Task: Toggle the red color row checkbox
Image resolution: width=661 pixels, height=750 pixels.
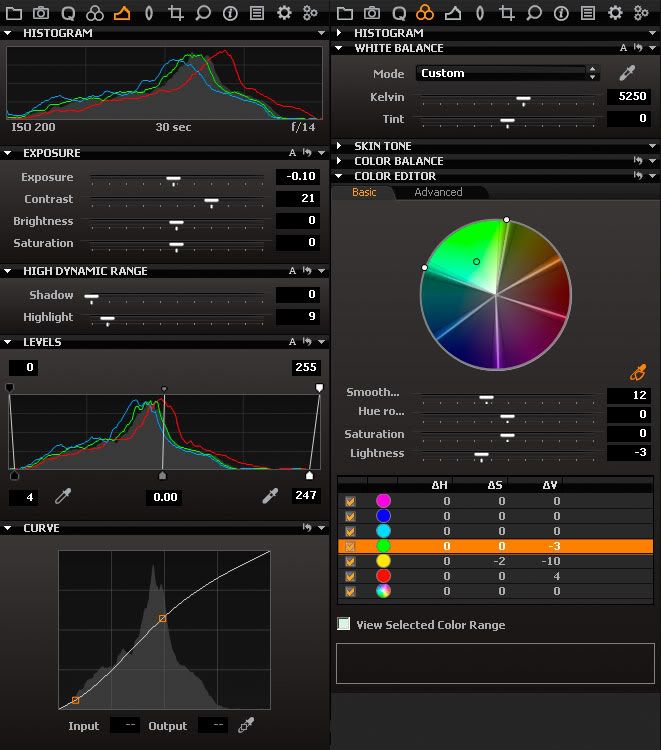Action: (350, 576)
